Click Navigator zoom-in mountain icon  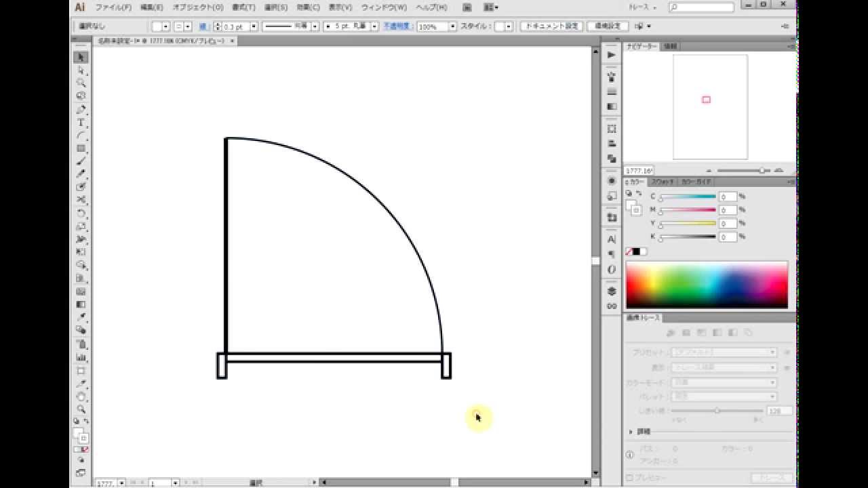tap(778, 171)
